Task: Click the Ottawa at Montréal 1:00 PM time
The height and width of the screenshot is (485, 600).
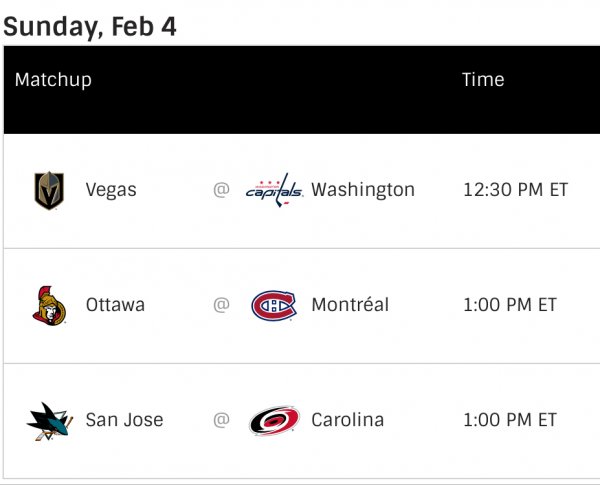Action: pos(510,305)
